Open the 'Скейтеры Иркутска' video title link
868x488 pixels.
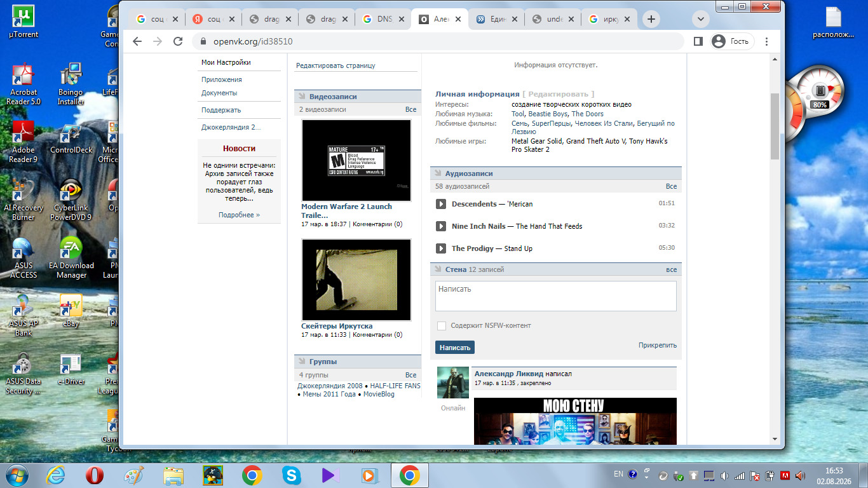point(337,326)
